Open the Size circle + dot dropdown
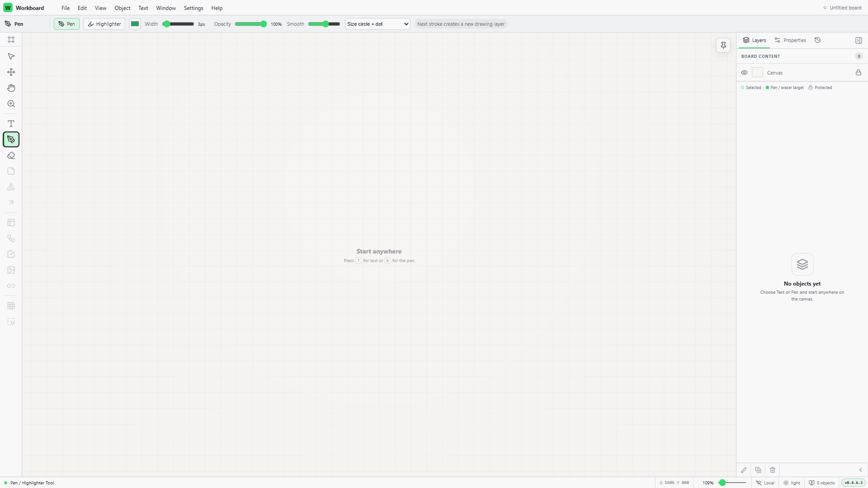868x488 pixels. [x=377, y=24]
